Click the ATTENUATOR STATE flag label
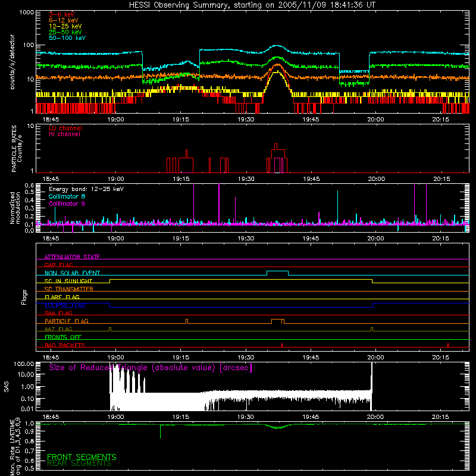Image resolution: width=476 pixels, height=476 pixels. (x=72, y=257)
